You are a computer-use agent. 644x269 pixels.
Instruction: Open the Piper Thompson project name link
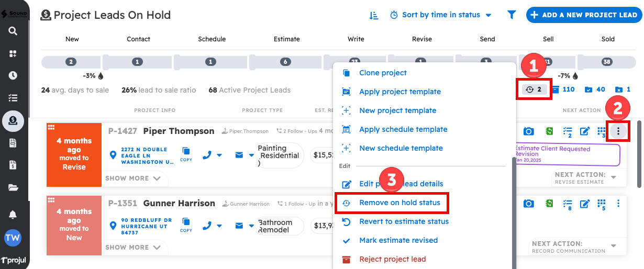(179, 131)
